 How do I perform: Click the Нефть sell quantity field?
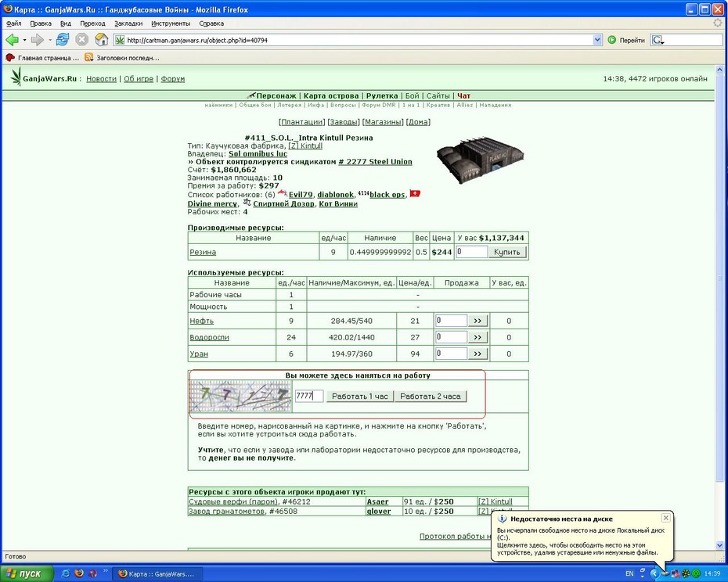(x=452, y=321)
